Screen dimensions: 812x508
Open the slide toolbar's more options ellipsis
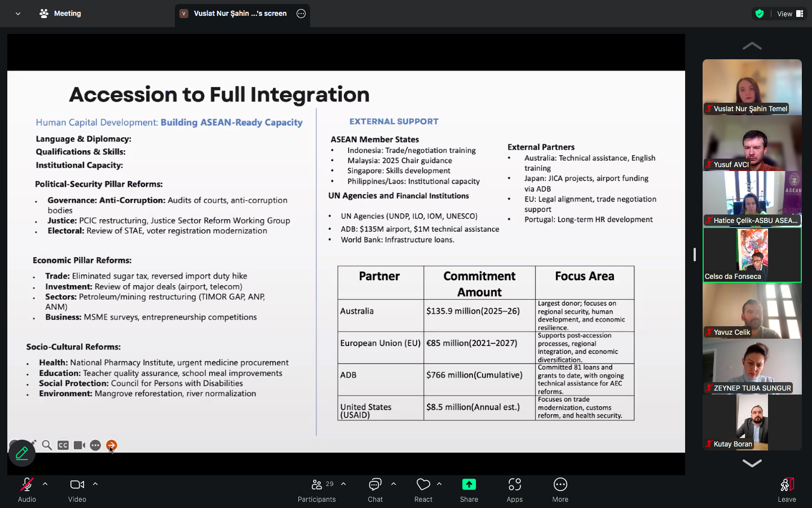click(95, 445)
